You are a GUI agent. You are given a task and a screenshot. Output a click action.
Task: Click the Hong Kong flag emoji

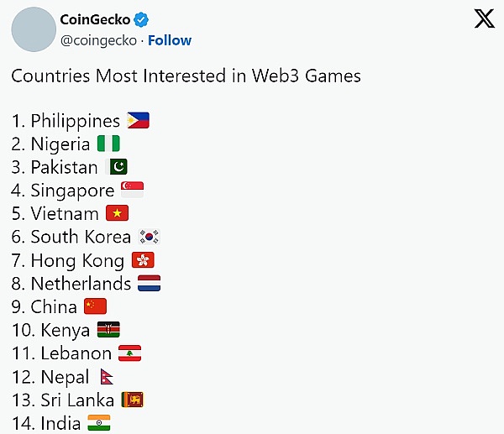point(143,260)
